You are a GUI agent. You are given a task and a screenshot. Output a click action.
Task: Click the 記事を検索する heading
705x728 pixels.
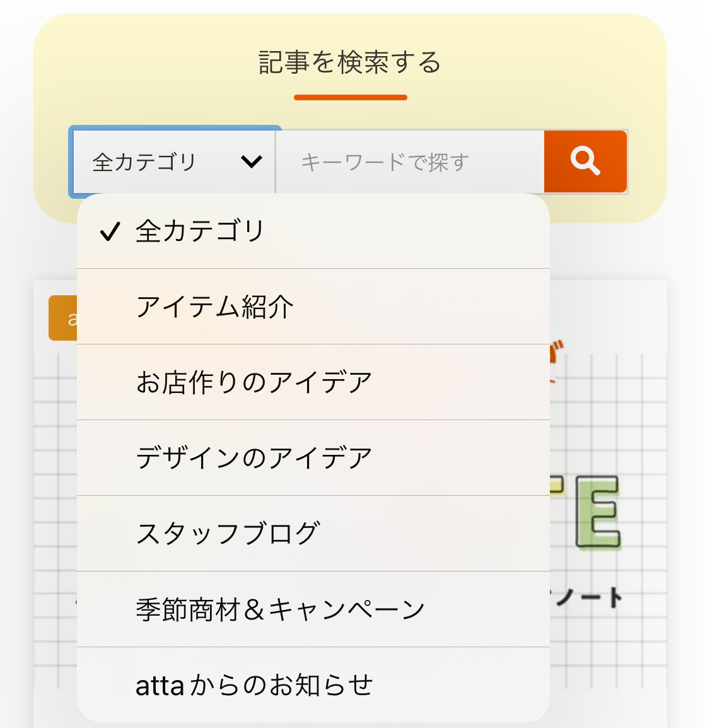coord(350,62)
